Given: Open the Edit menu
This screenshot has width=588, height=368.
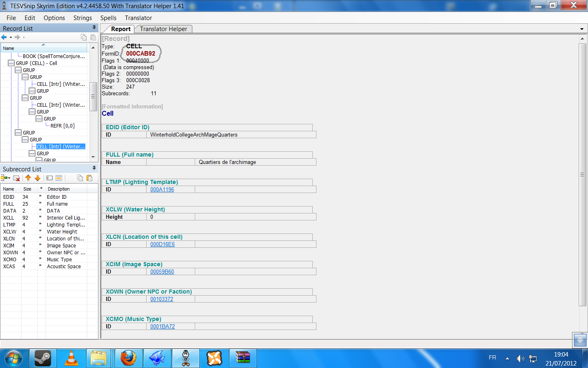Looking at the screenshot, I should [x=30, y=18].
